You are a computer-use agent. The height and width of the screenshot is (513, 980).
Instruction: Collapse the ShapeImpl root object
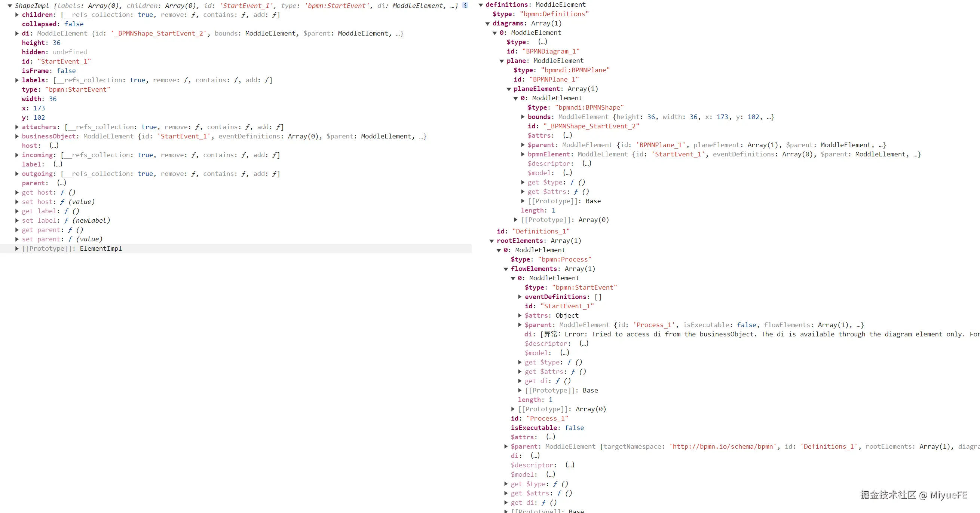point(10,6)
